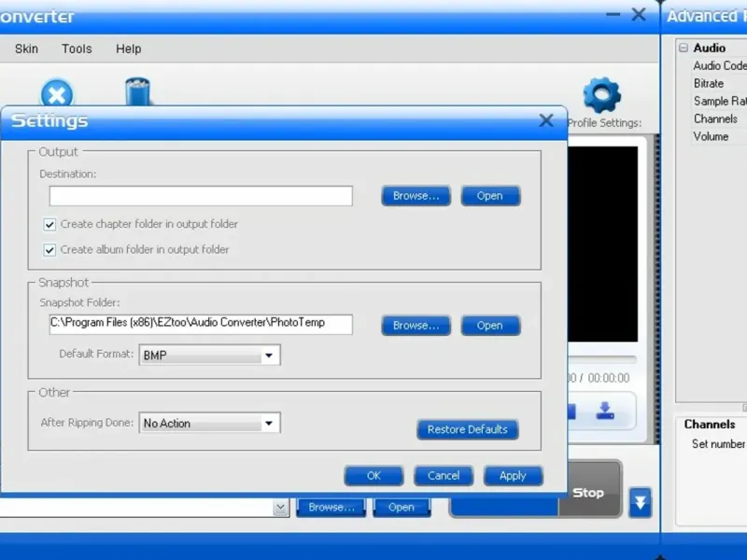Click Browse for Snapshot Folder

click(416, 325)
